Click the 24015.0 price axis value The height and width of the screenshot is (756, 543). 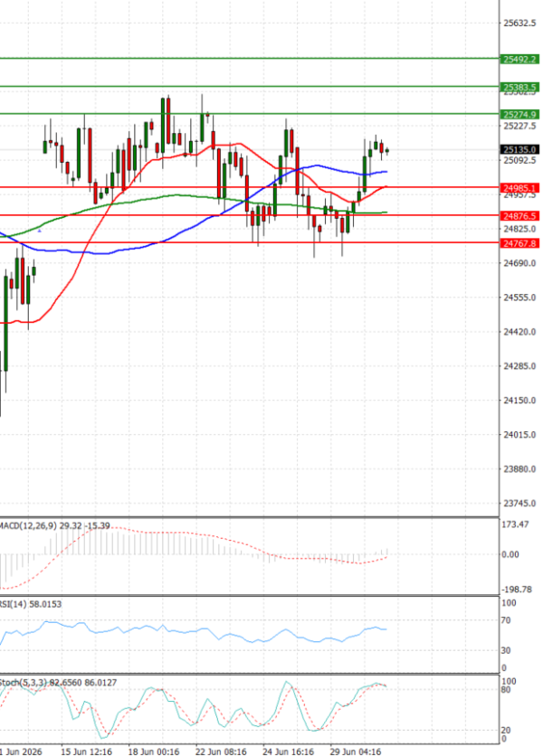519,435
